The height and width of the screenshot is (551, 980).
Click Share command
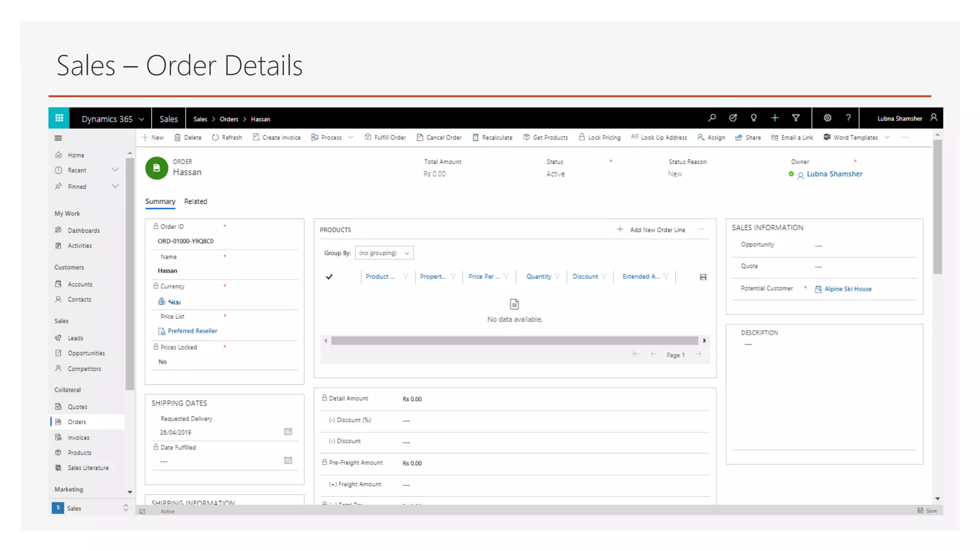coord(748,137)
